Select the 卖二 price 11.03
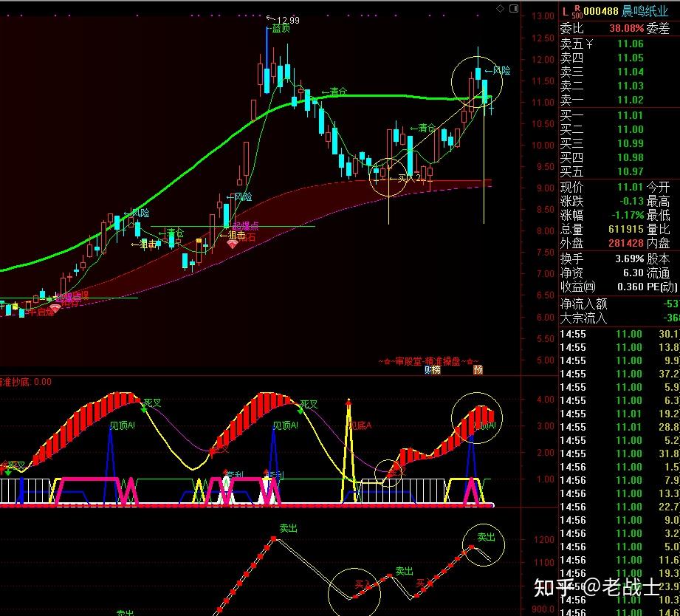This screenshot has height=616, width=680. pyautogui.click(x=631, y=86)
